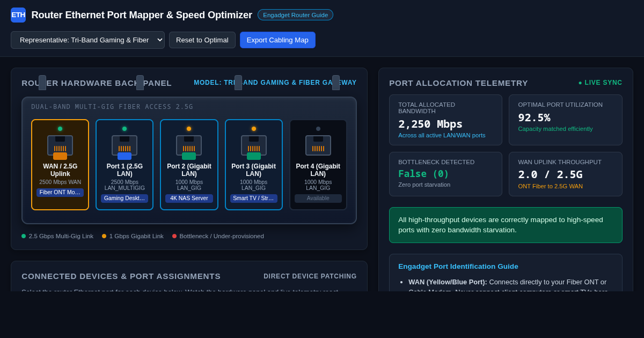Image resolution: width=644 pixels, height=338 pixels.
Task: Click the LIVE SYNC status indicator
Action: pyautogui.click(x=600, y=83)
